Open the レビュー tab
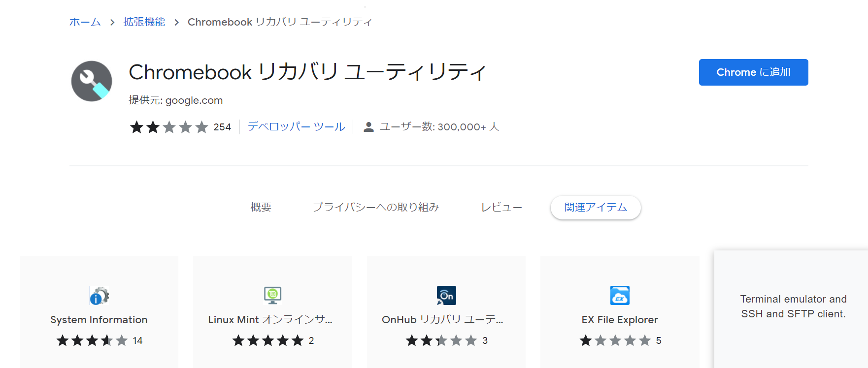The width and height of the screenshot is (868, 368). pyautogui.click(x=501, y=207)
